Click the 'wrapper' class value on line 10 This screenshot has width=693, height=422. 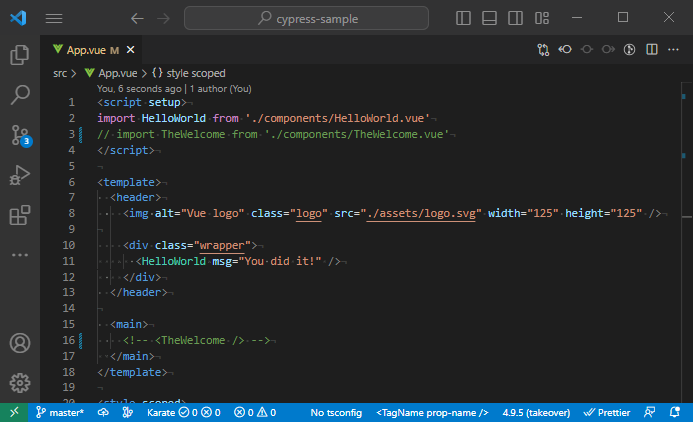tap(222, 245)
